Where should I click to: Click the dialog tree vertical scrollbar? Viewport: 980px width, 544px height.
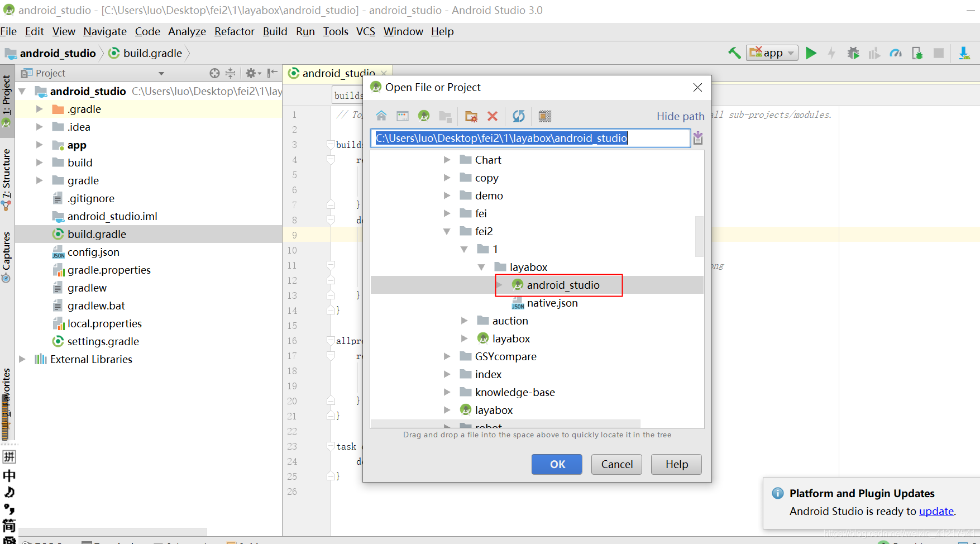[x=699, y=236]
